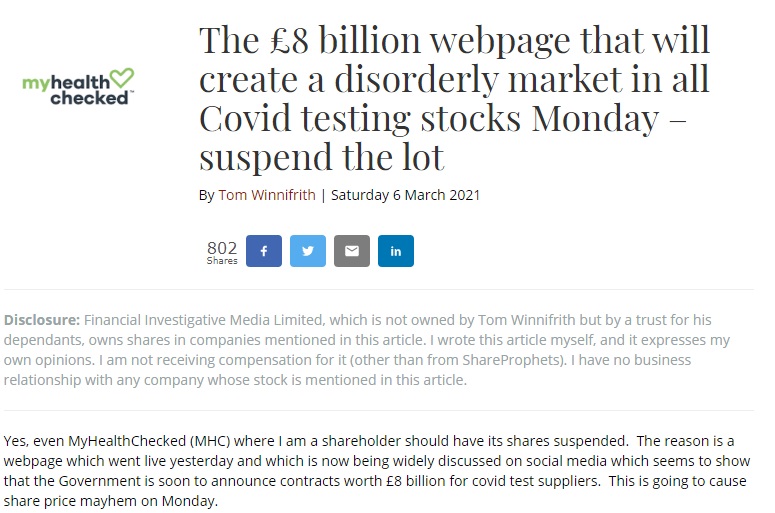Click the 802 share count number
The image size is (775, 513).
tap(222, 247)
